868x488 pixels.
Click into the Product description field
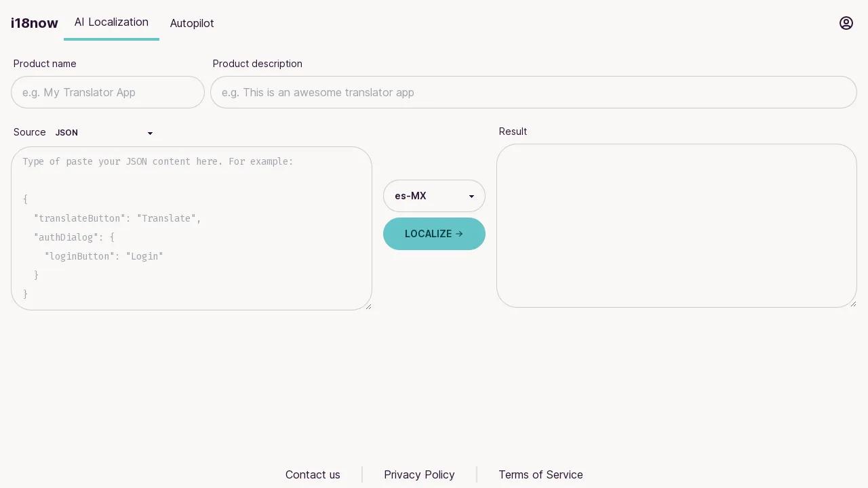click(533, 92)
